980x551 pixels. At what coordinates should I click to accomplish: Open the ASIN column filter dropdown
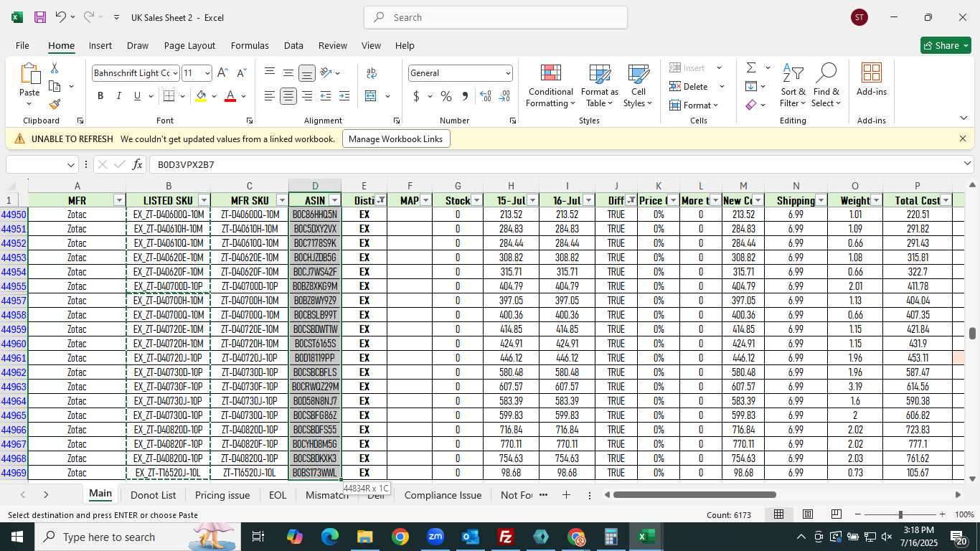coord(334,201)
